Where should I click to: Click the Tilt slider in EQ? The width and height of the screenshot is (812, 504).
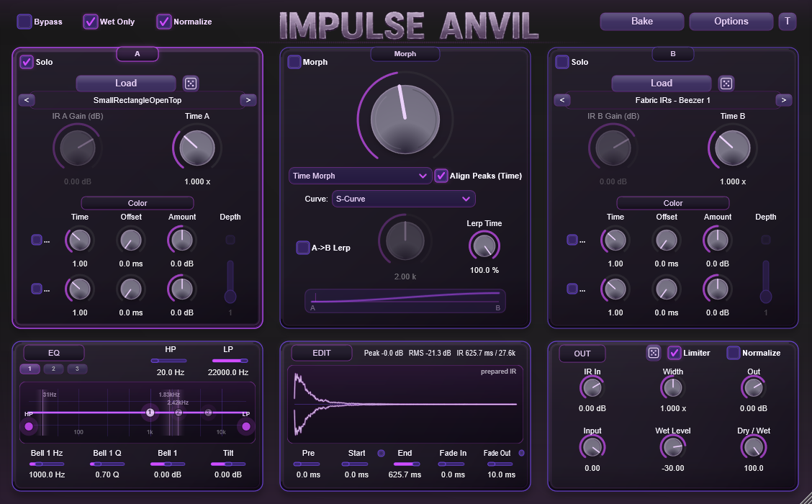pos(228,464)
